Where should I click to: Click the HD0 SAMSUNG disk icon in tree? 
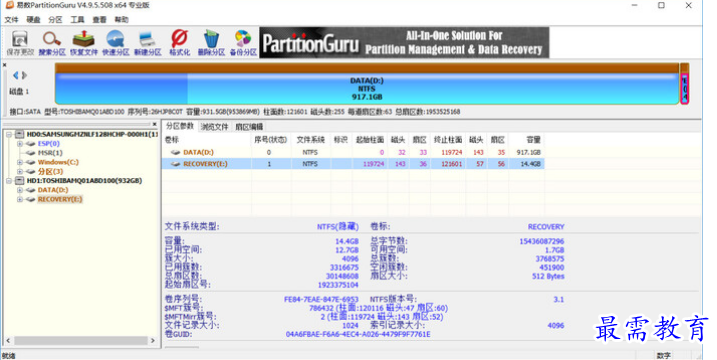(20, 134)
